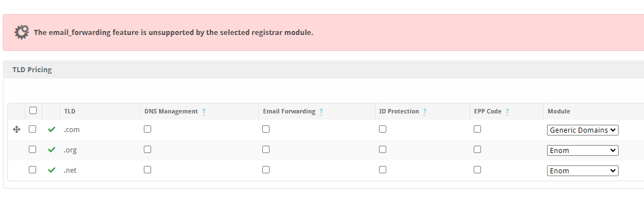Open the EPP Code help question mark
The width and height of the screenshot is (644, 223).
pyautogui.click(x=507, y=112)
